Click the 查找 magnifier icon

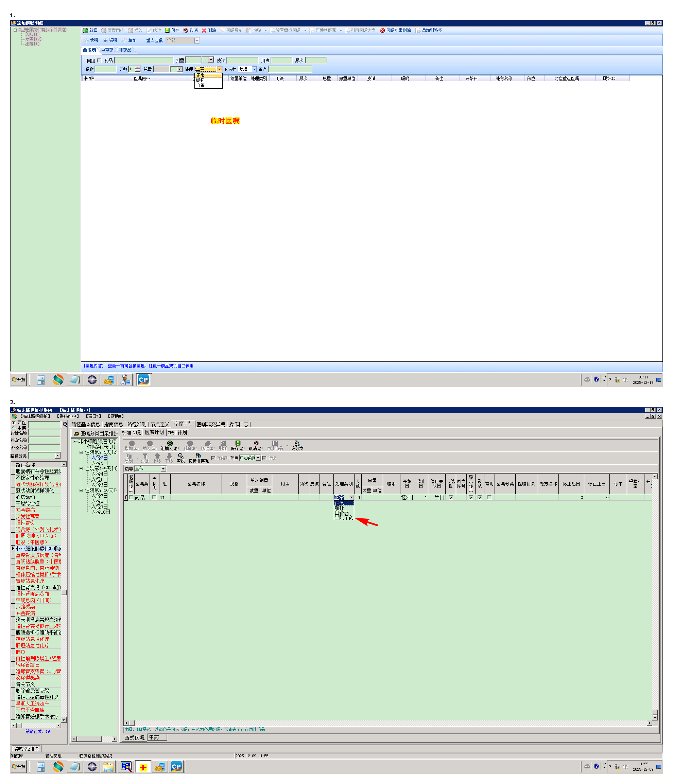point(180,456)
